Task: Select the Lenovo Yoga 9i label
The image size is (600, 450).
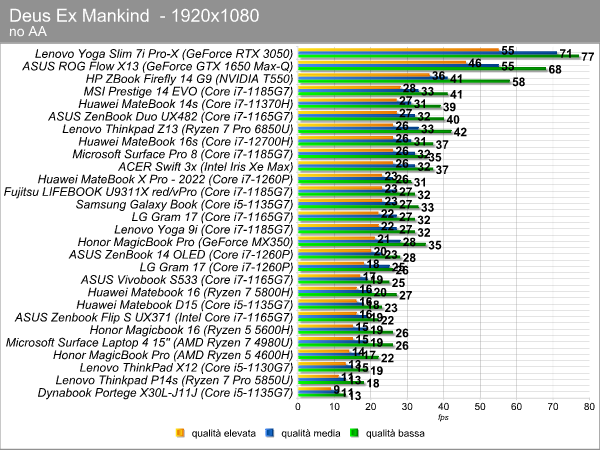Action: pyautogui.click(x=204, y=230)
